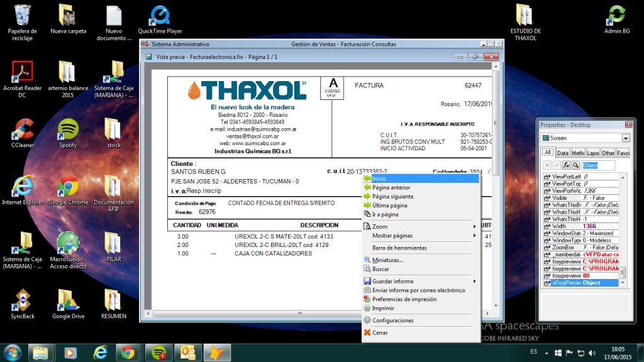Select the Width property row
Viewport: 644px width, 362px height.
(x=580, y=226)
